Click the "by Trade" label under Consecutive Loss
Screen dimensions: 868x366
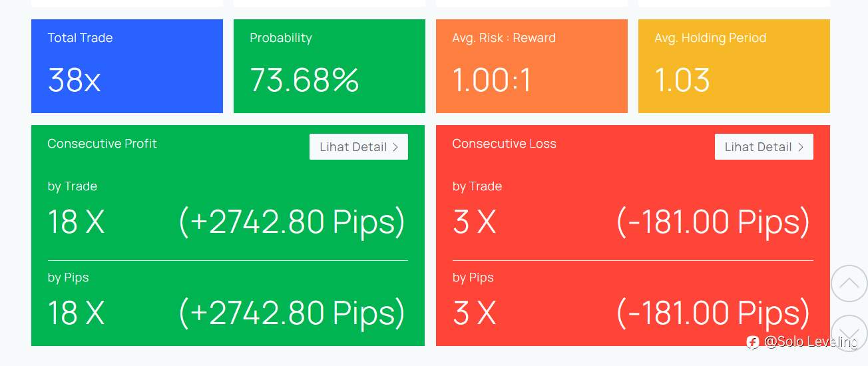(477, 186)
